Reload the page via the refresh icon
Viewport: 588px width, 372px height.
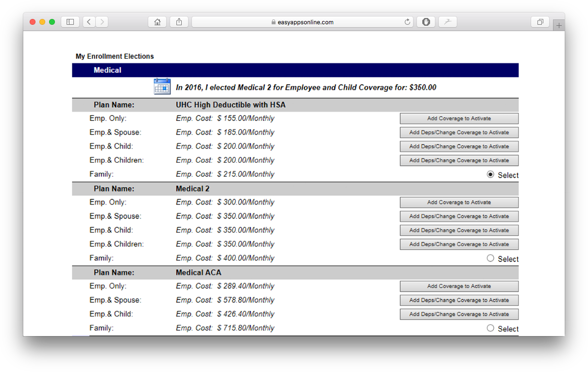tap(407, 21)
